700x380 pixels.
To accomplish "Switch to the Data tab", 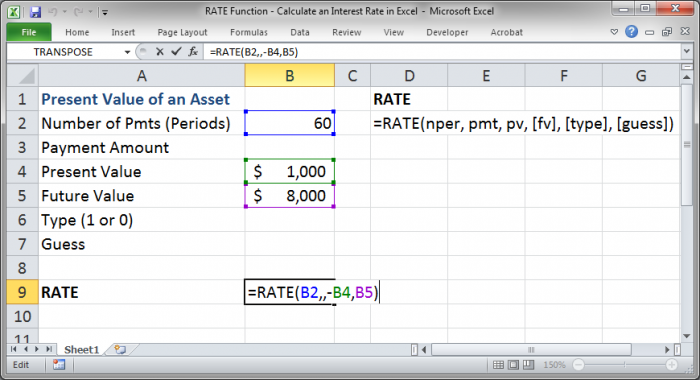I will [300, 32].
